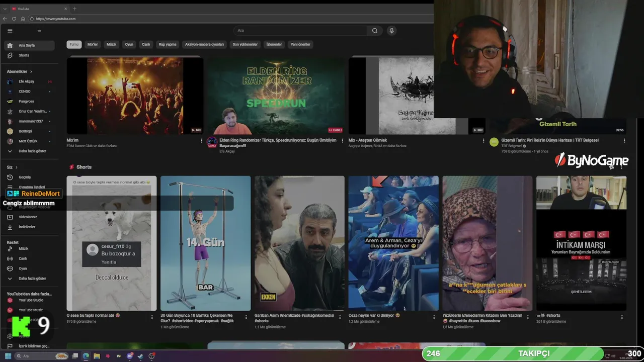Click the search magnifier button
The height and width of the screenshot is (362, 644).
tap(375, 31)
